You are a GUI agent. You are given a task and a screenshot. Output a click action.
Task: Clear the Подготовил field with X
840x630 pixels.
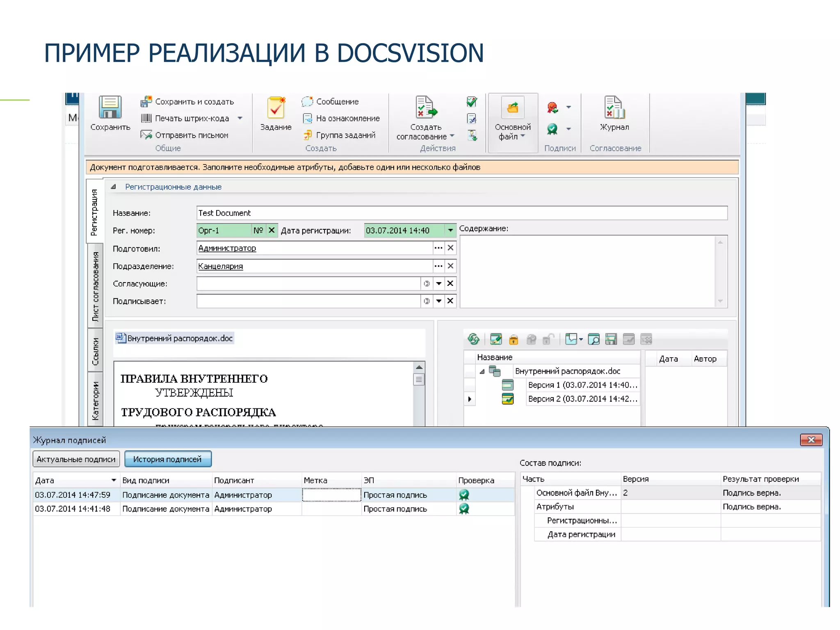click(450, 248)
